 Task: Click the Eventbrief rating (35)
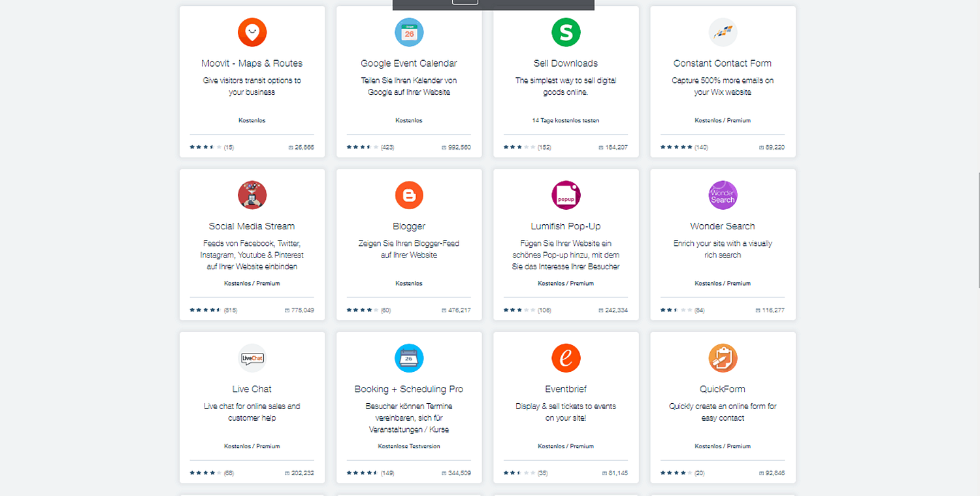pyautogui.click(x=525, y=473)
